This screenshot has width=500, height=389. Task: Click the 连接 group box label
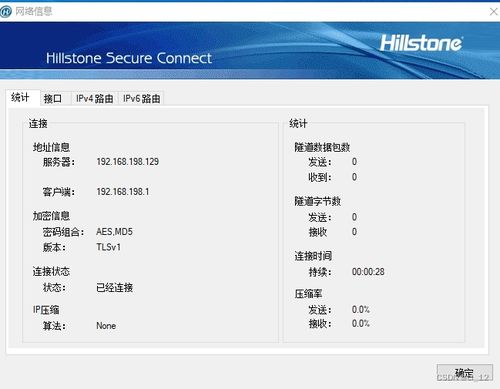(x=38, y=124)
